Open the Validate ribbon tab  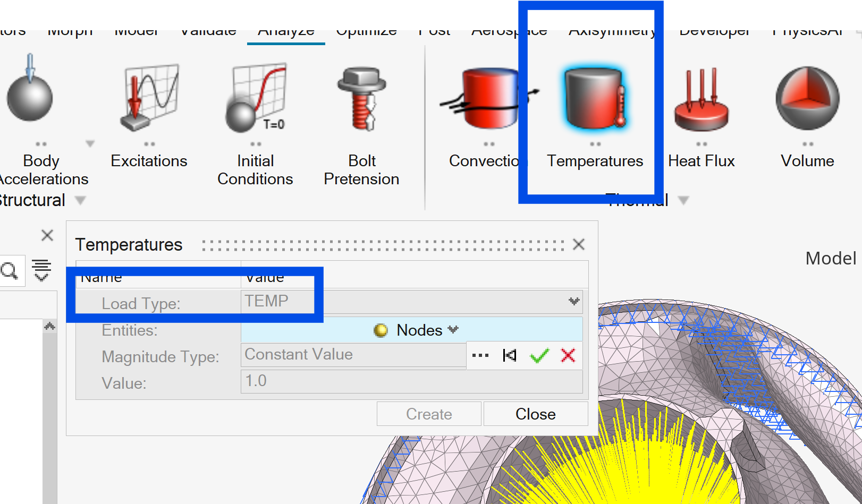(208, 31)
